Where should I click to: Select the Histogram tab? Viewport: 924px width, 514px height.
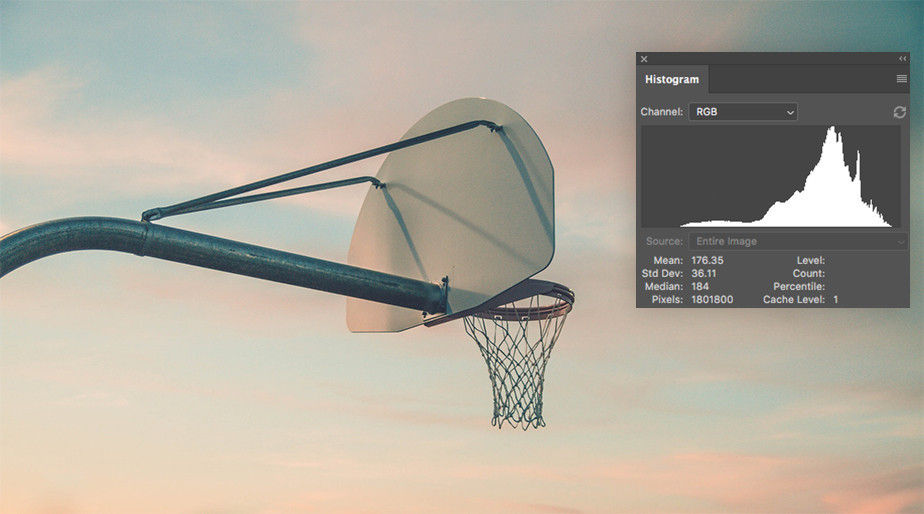pos(672,79)
